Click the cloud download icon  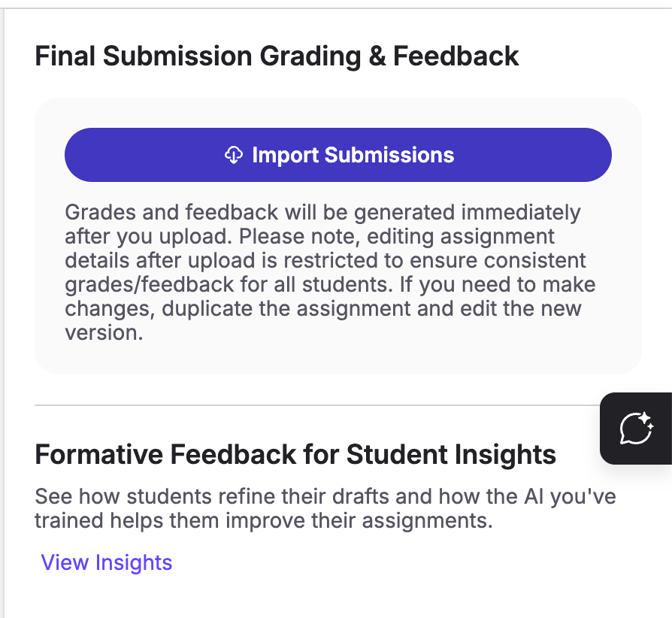tap(234, 155)
